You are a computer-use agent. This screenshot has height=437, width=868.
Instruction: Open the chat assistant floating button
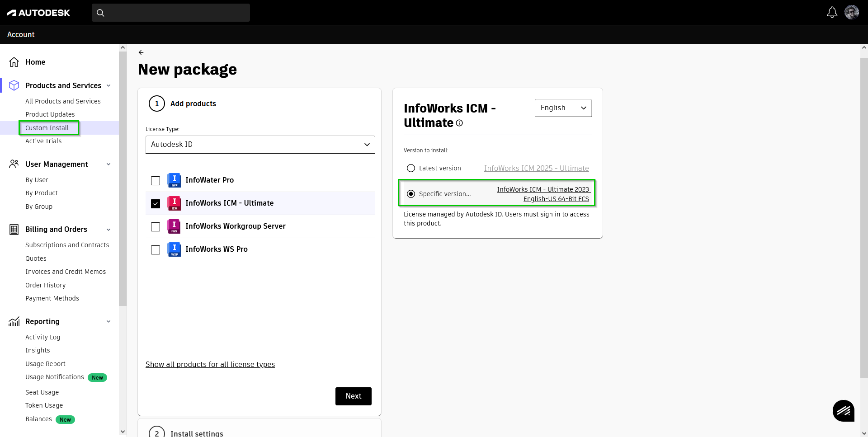click(844, 411)
